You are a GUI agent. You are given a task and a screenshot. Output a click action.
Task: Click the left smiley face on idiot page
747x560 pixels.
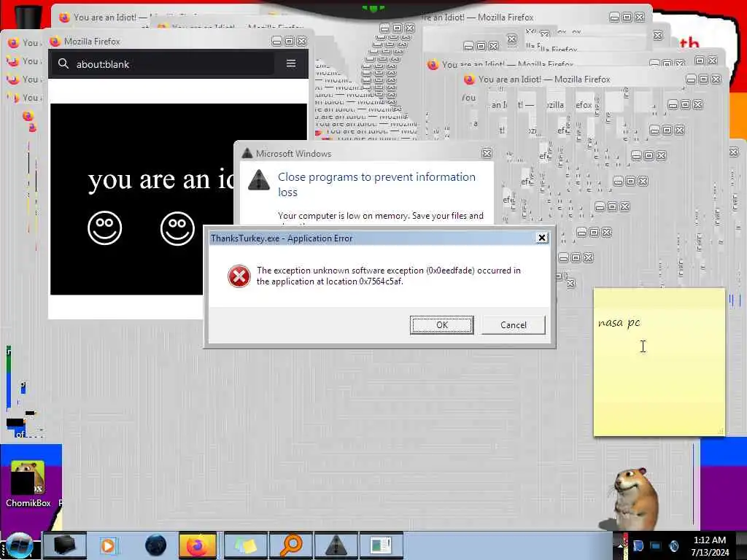point(105,228)
